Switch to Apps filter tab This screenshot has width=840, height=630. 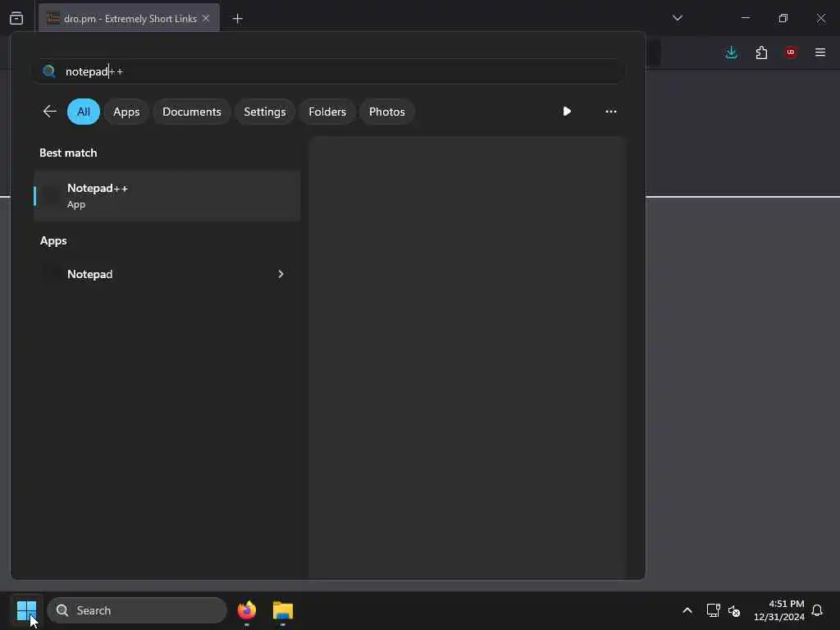[x=126, y=112]
